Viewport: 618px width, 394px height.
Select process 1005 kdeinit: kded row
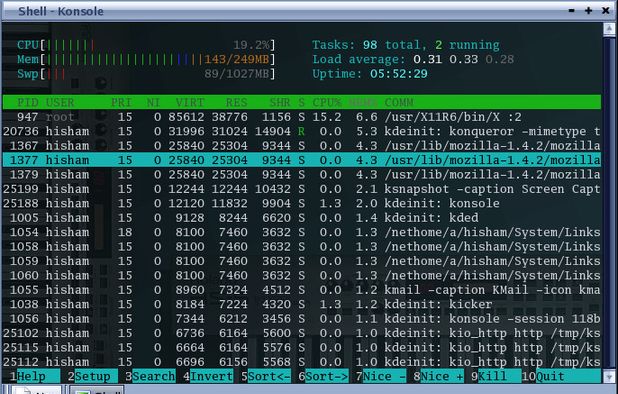[302, 217]
